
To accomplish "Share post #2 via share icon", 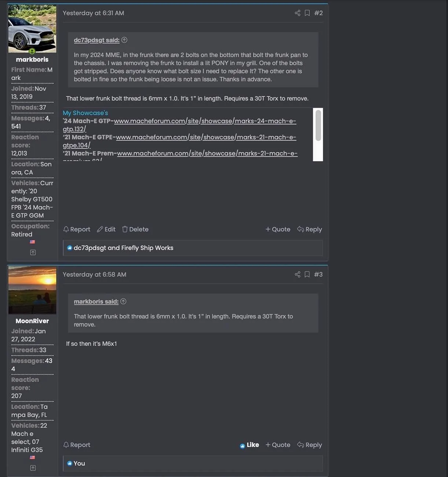I will pos(297,13).
